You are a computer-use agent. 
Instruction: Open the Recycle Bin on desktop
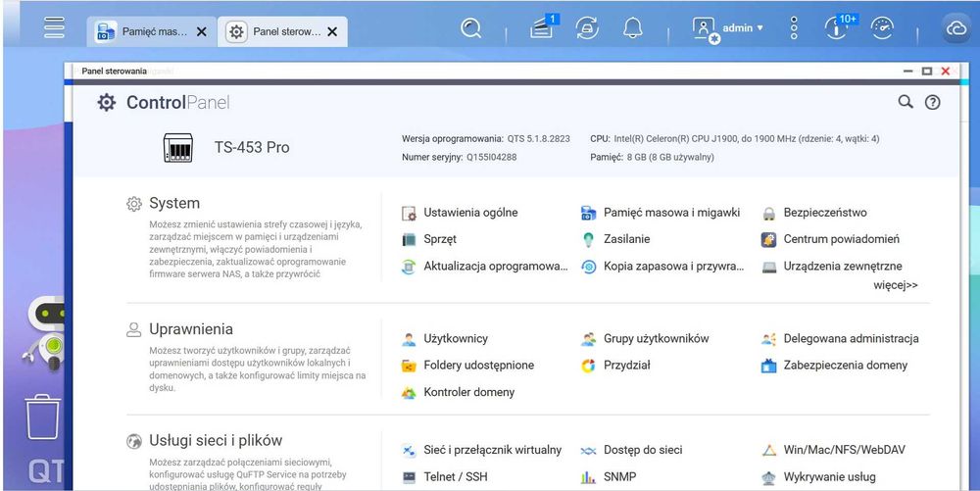click(x=43, y=417)
